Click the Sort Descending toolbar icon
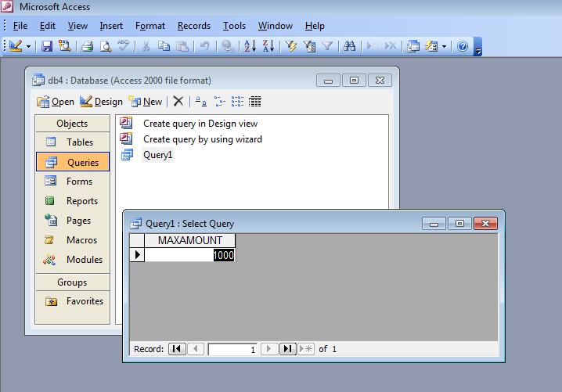 268,47
